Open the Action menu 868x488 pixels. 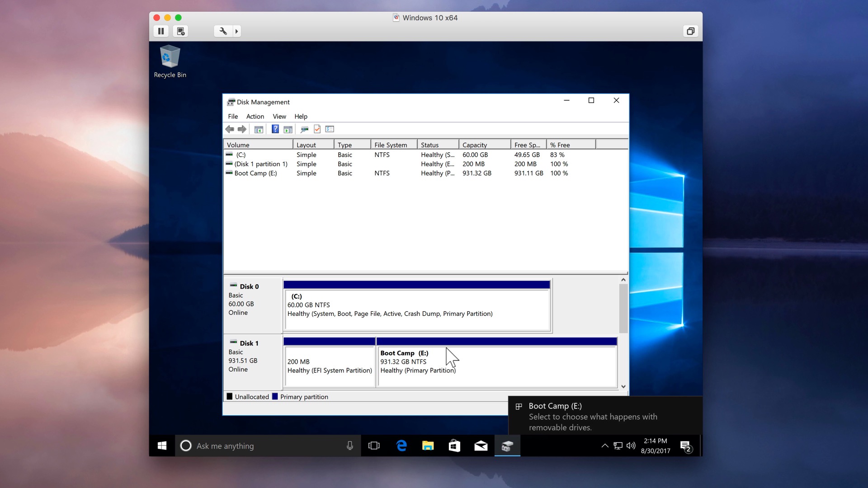255,116
